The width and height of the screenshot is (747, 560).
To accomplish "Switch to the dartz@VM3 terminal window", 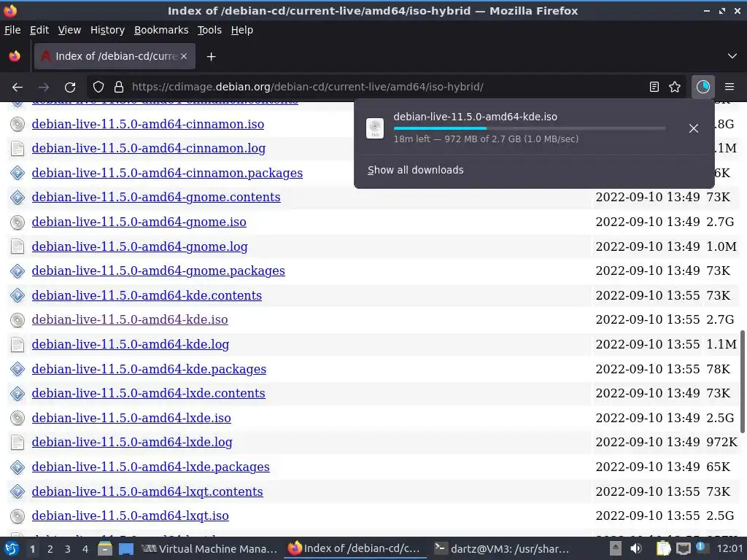I will [x=503, y=549].
